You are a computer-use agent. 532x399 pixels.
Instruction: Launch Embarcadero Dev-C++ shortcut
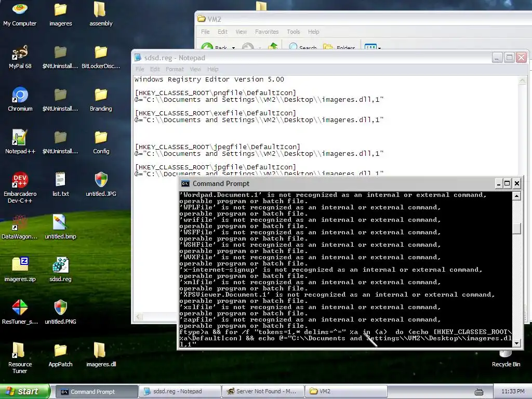(x=20, y=188)
